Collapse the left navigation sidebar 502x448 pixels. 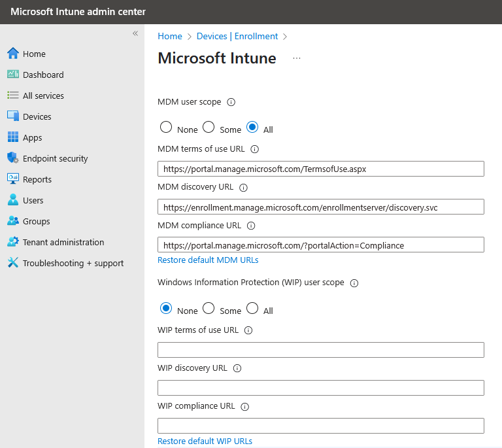pos(135,33)
